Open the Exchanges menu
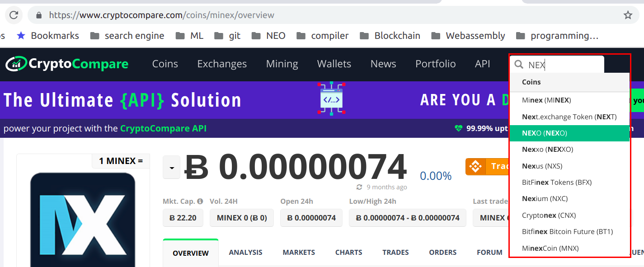The image size is (644, 267). coord(222,64)
